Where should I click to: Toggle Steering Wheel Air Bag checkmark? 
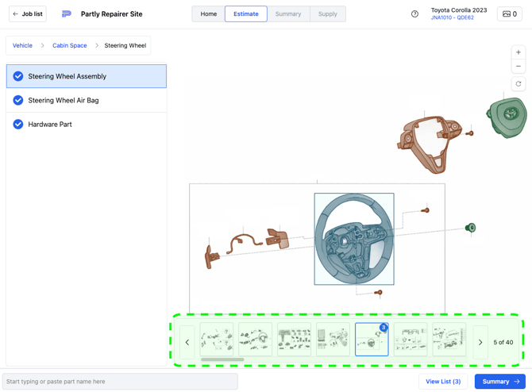18,100
